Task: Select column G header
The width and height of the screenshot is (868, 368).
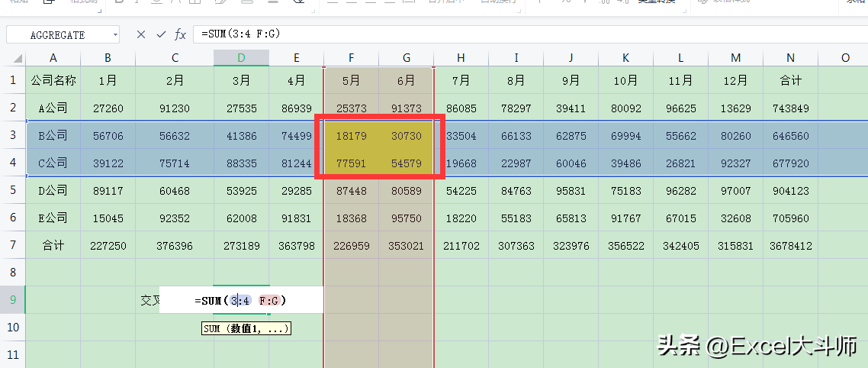Action: click(407, 57)
